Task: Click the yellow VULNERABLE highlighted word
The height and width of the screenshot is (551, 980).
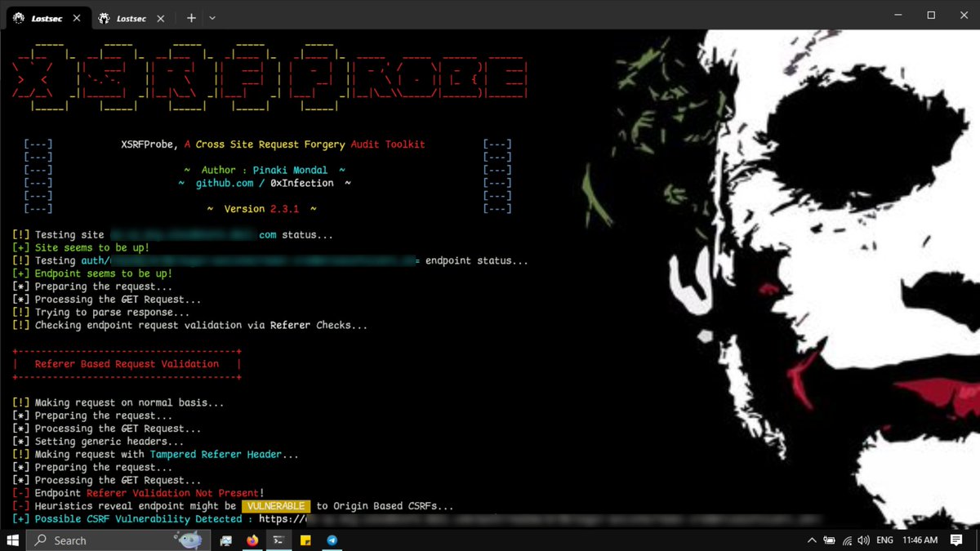Action: tap(276, 506)
